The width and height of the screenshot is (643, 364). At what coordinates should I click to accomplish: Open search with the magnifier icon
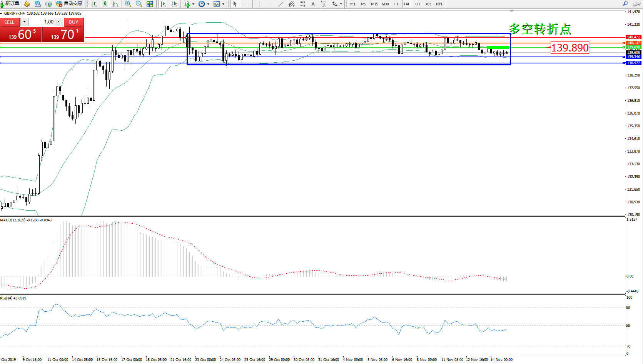[x=625, y=4]
